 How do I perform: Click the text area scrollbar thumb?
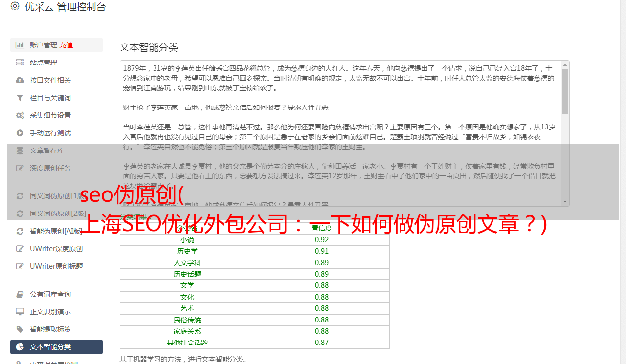click(565, 91)
